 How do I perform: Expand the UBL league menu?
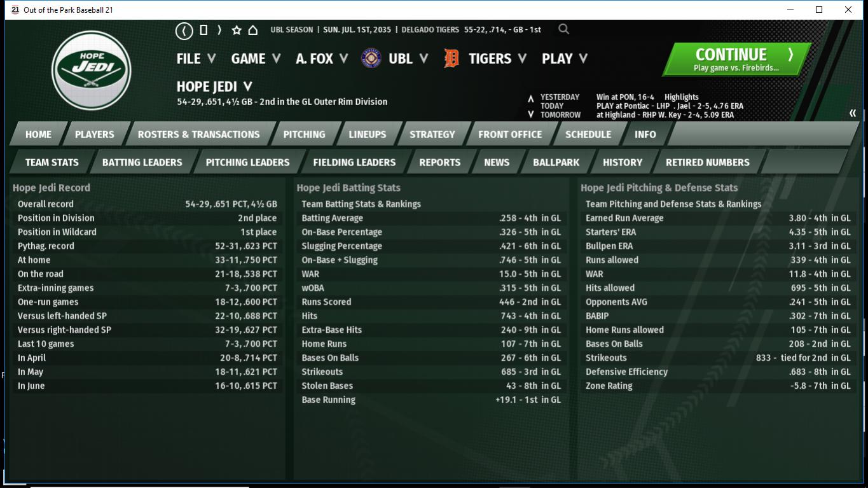pyautogui.click(x=408, y=59)
